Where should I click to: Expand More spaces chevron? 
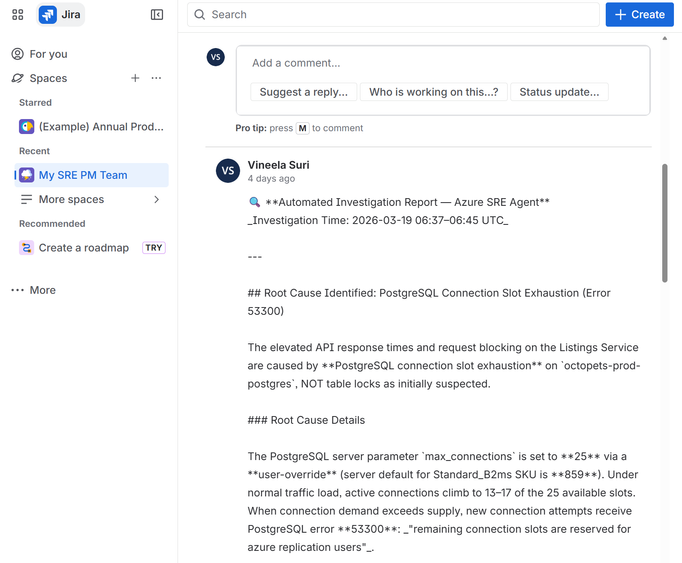(x=157, y=199)
